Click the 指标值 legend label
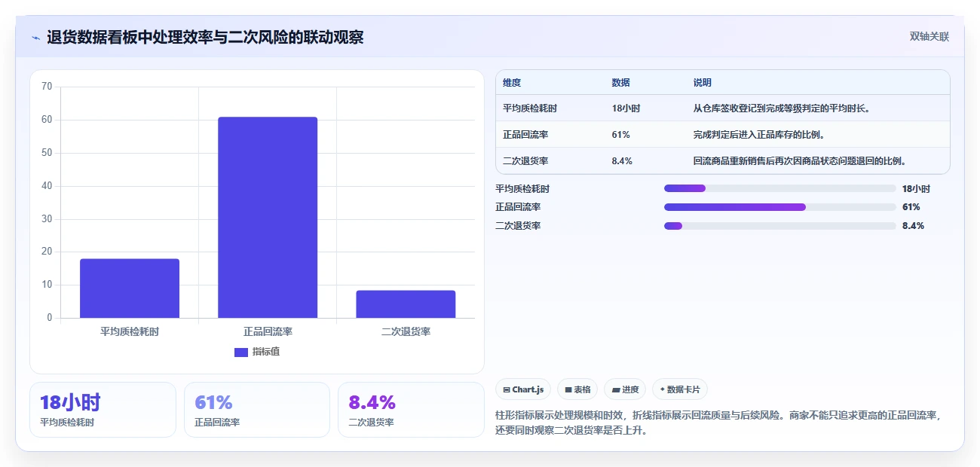 (266, 352)
